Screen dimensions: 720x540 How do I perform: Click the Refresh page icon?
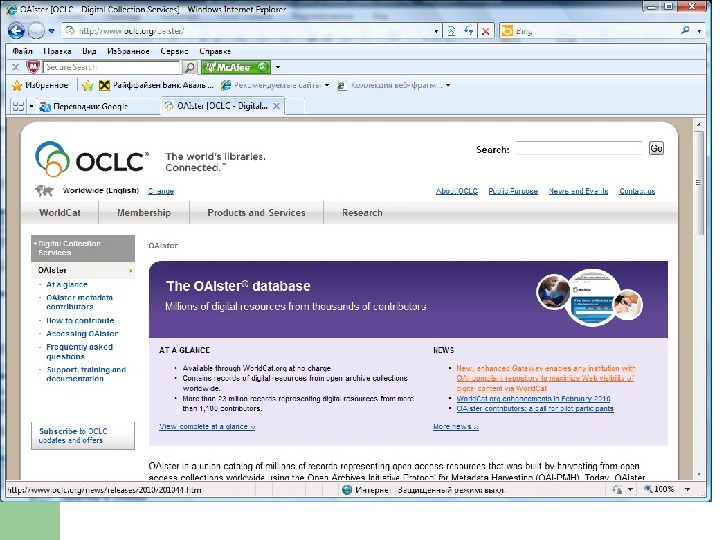tap(468, 31)
